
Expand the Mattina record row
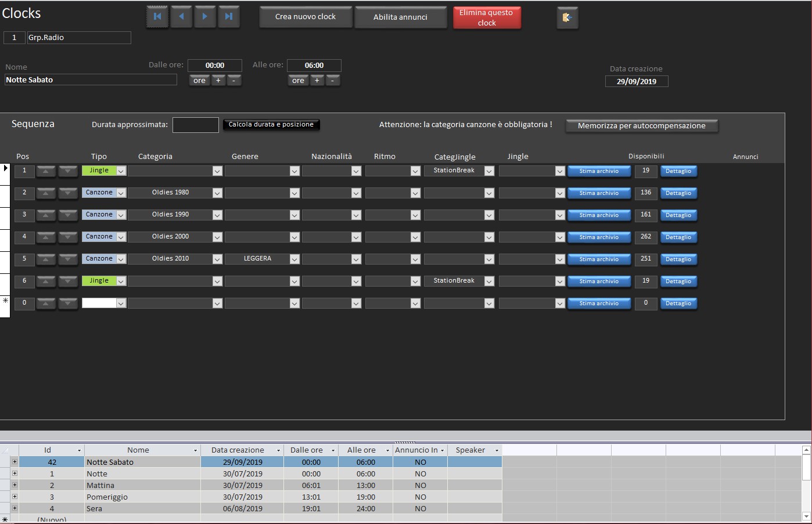15,485
